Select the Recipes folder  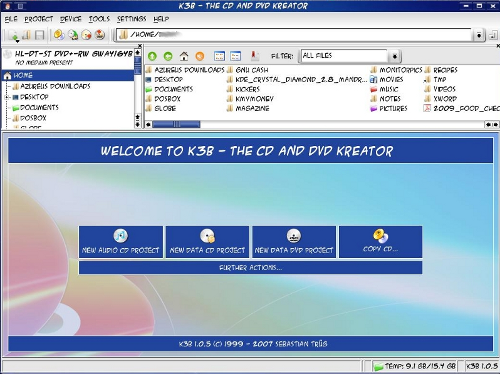[x=441, y=70]
